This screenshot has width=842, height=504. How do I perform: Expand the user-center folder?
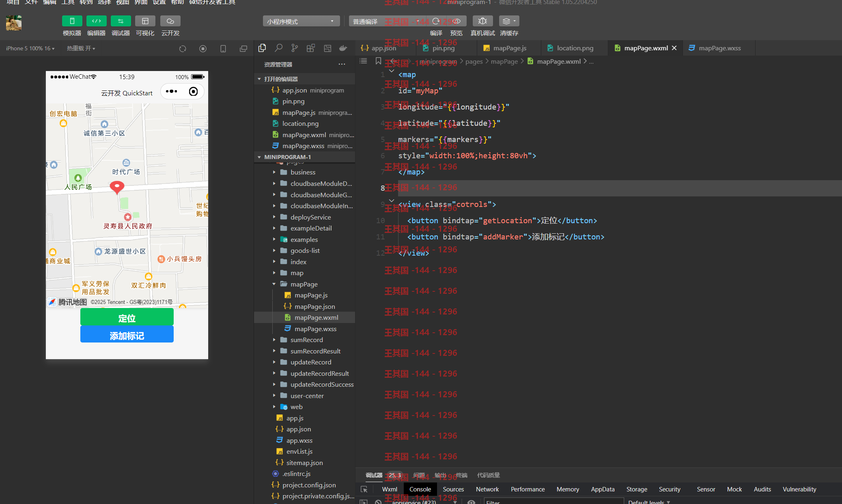tap(307, 396)
